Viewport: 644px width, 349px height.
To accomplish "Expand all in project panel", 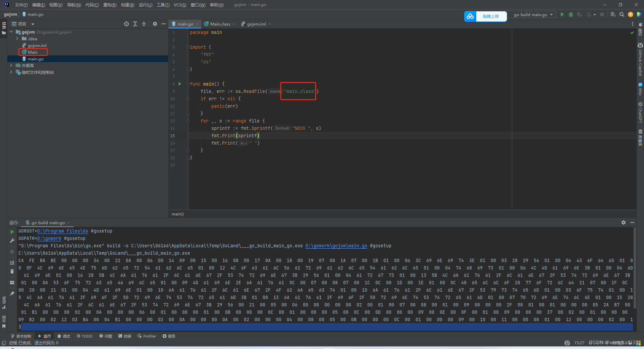I will point(135,24).
